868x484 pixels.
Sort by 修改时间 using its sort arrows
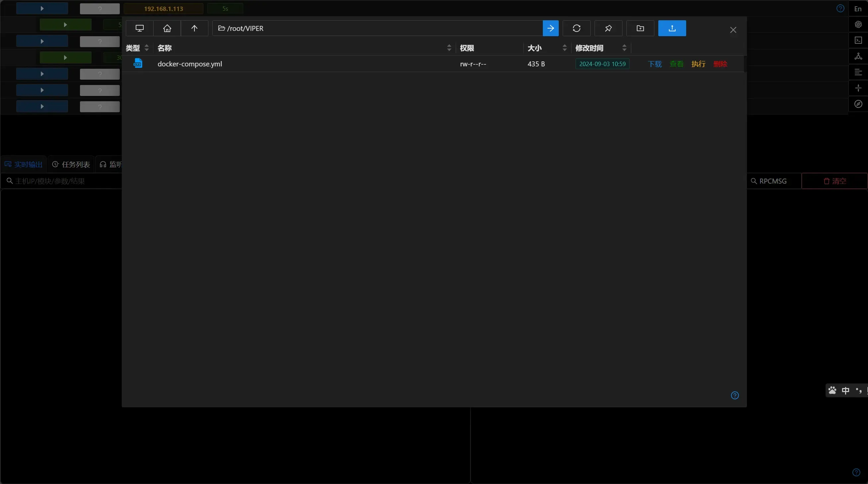click(624, 48)
